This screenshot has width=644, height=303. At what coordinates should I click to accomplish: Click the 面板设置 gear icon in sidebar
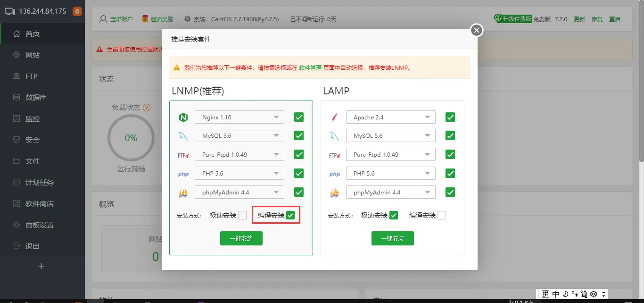[x=17, y=225]
